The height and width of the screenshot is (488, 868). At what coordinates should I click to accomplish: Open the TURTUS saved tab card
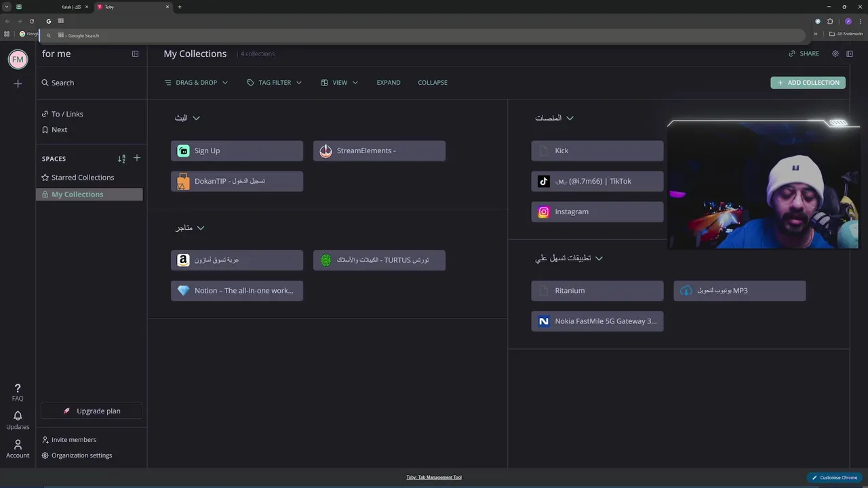tap(379, 260)
